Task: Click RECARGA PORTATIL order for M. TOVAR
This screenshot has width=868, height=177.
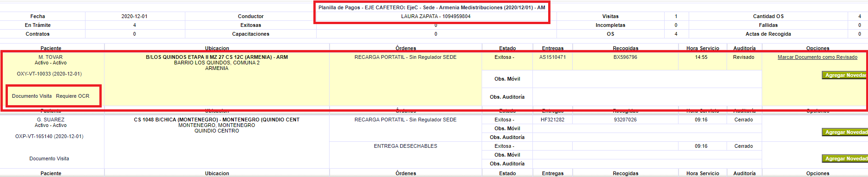Action: tap(405, 57)
